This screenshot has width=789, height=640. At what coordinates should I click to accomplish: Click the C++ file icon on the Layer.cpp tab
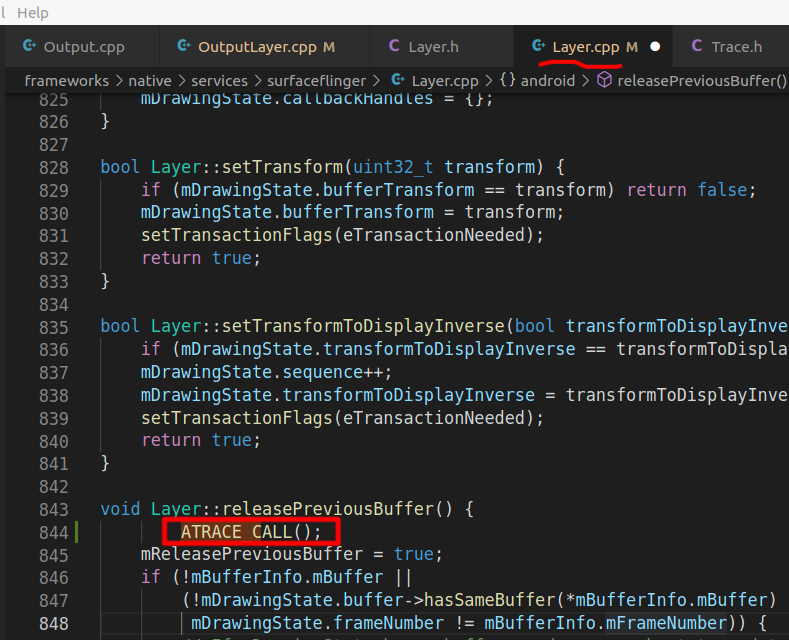(x=539, y=46)
